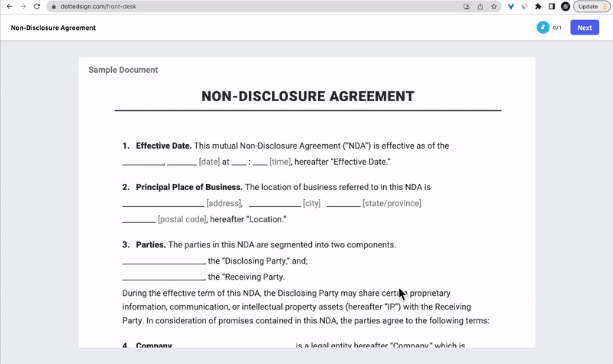
Task: Click the [state/province] placeholder text
Action: 392,203
